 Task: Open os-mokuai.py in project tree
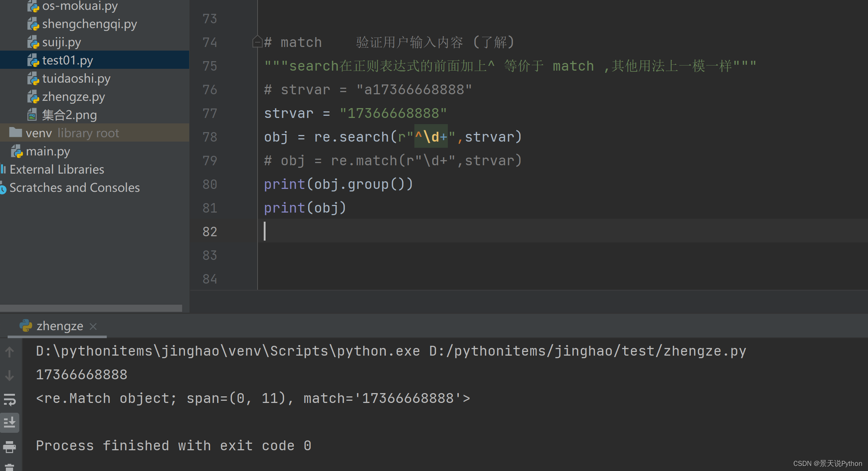tap(80, 6)
